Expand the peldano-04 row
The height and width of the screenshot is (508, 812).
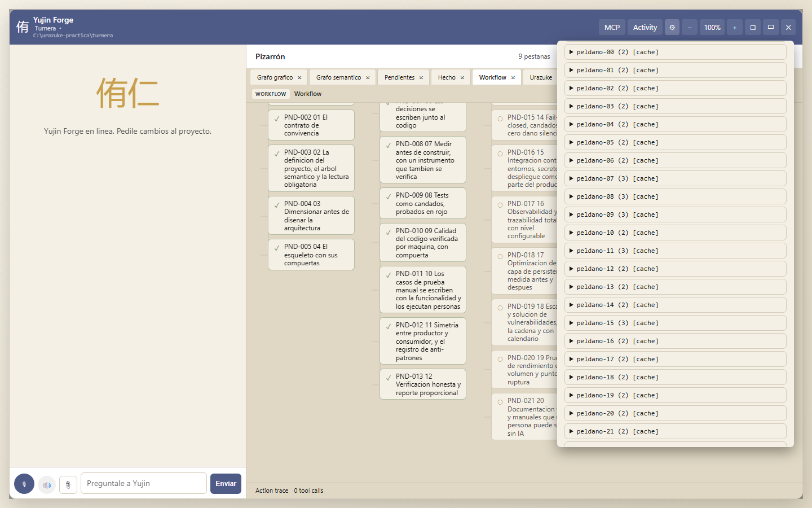coord(676,124)
